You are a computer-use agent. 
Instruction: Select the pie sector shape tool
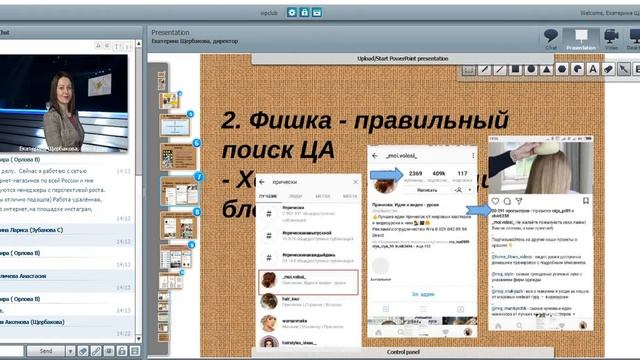pos(577,70)
